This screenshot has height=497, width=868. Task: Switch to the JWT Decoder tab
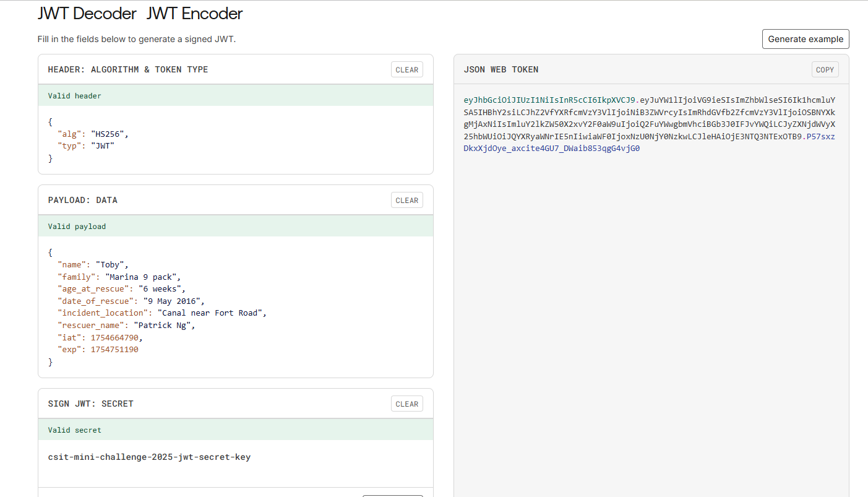pos(87,14)
